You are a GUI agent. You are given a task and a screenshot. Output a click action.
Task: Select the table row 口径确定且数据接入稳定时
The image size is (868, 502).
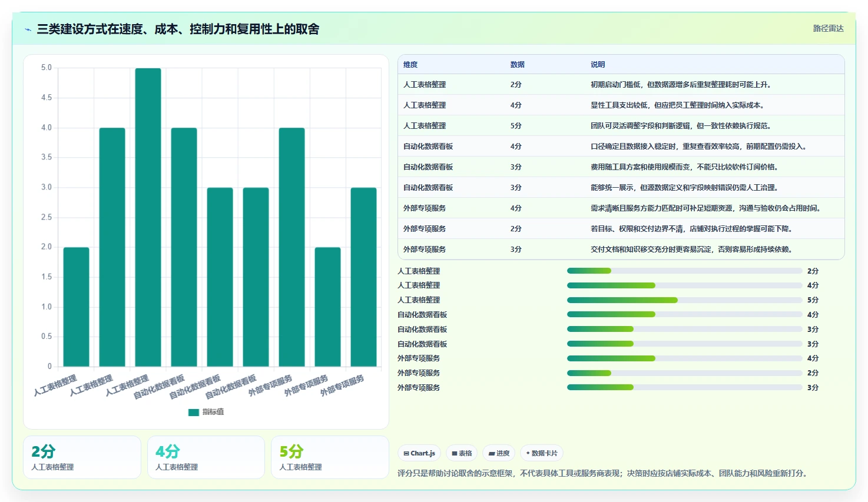621,147
